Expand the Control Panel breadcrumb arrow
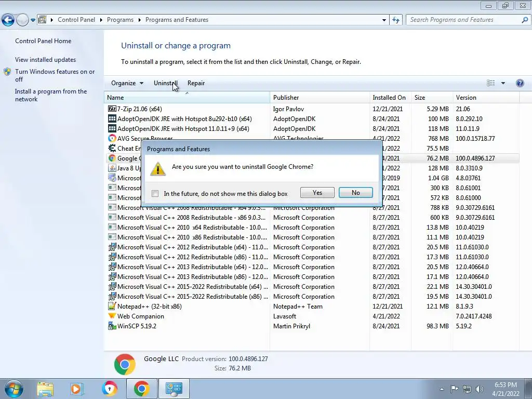The height and width of the screenshot is (399, 532). point(101,20)
